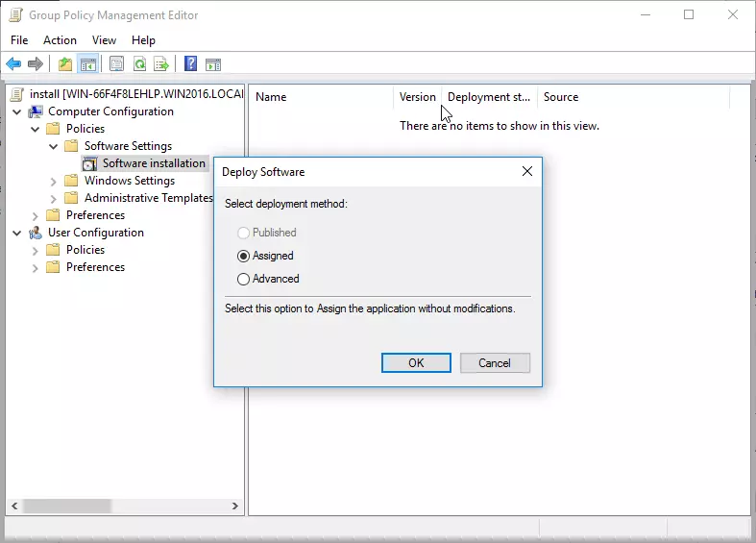Collapse the Computer Configuration node
The image size is (756, 543).
[17, 111]
